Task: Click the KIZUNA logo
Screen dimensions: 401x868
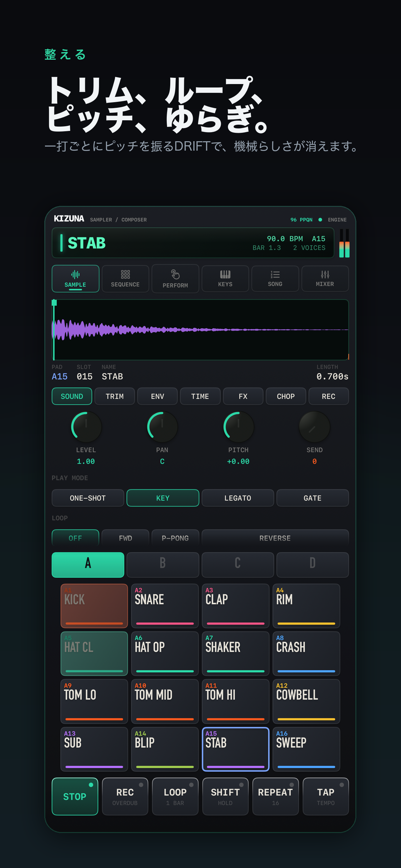Action: coord(69,219)
